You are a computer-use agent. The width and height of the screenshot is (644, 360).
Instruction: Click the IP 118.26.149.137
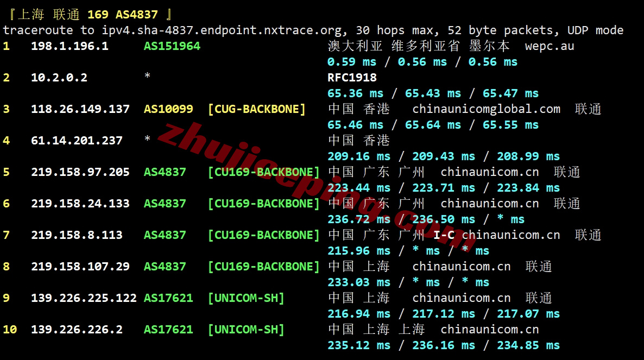tap(80, 109)
